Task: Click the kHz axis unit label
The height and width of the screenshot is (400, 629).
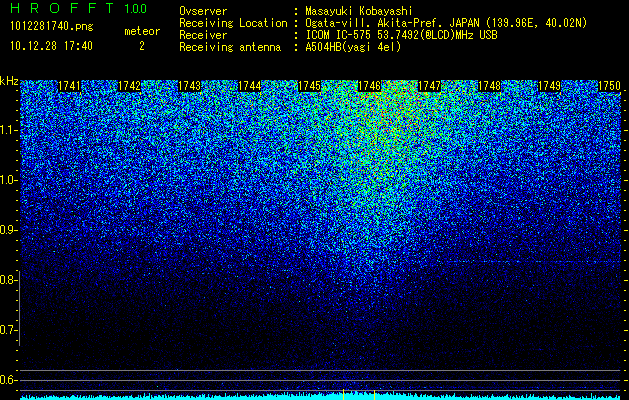Action: (x=9, y=81)
